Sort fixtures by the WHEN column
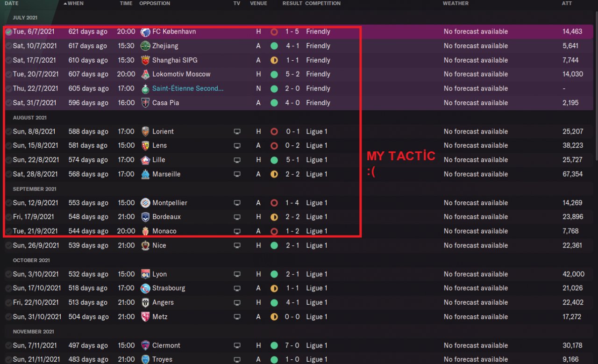Screen dimensions: 598x364 pos(75,3)
